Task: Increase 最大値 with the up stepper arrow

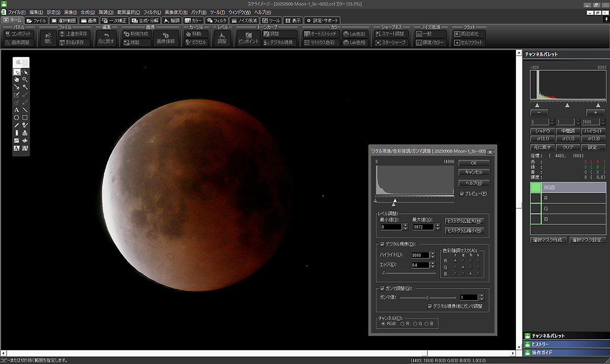Action: pyautogui.click(x=437, y=225)
